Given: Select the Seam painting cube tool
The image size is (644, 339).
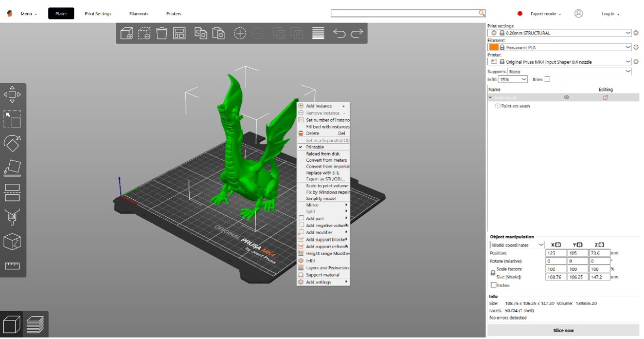Looking at the screenshot, I should tap(12, 241).
